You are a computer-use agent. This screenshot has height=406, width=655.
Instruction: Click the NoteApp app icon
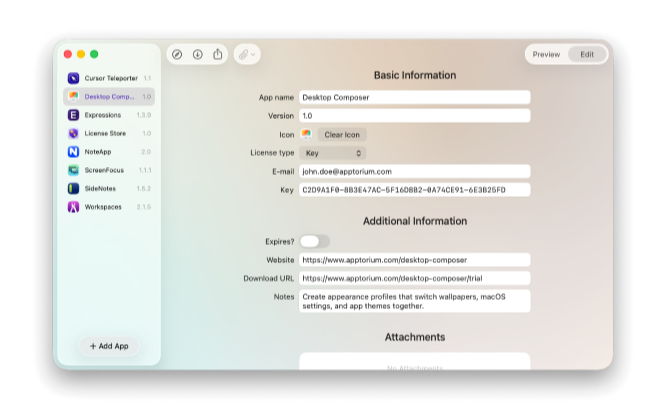[x=74, y=152]
